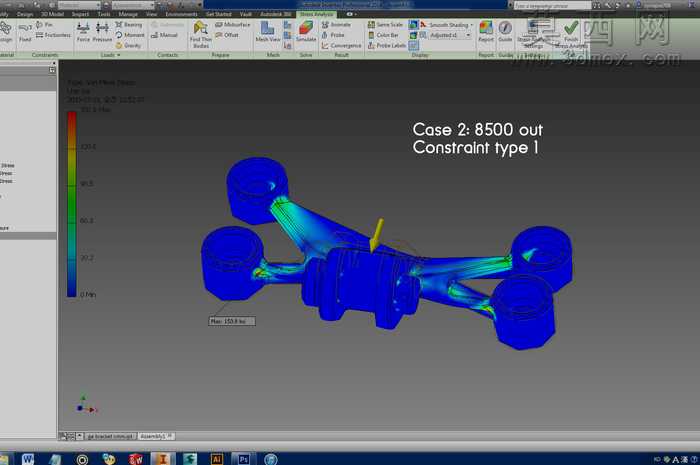Switch to the bracket part document tab
Viewport: 700px width, 465px height.
(110, 436)
